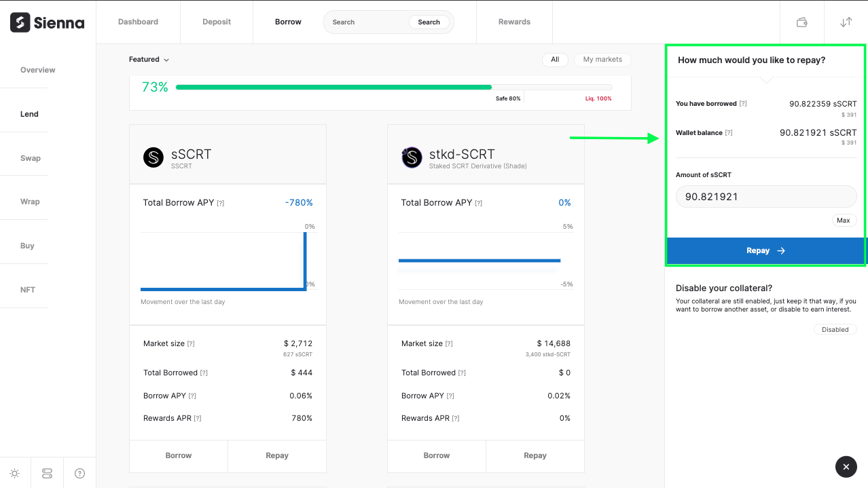The width and height of the screenshot is (868, 488).
Task: Toggle light theme sun icon
Action: pyautogui.click(x=15, y=473)
